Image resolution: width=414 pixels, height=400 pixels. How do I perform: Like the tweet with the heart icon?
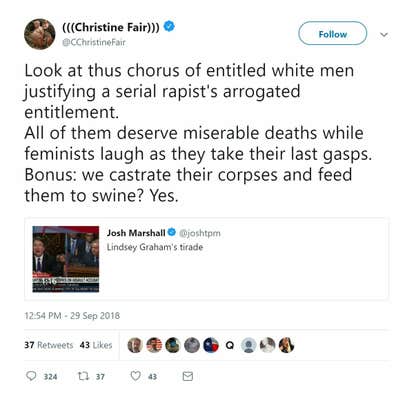pos(135,376)
